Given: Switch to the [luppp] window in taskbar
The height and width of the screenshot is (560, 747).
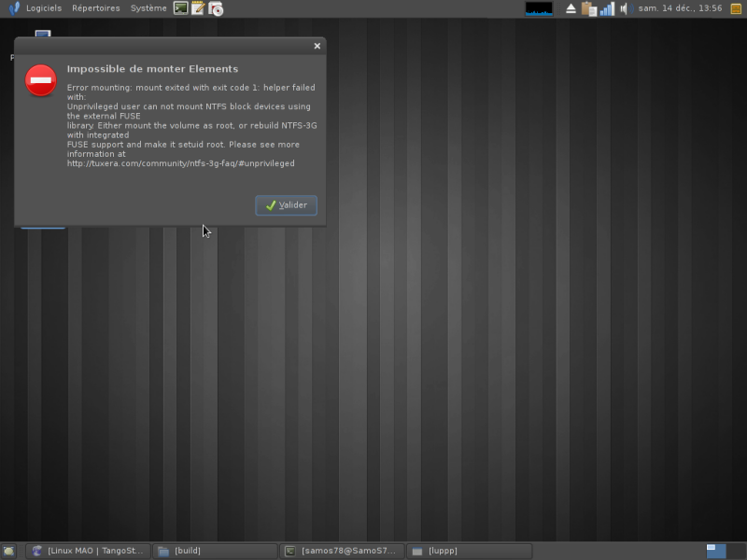Looking at the screenshot, I should [469, 551].
